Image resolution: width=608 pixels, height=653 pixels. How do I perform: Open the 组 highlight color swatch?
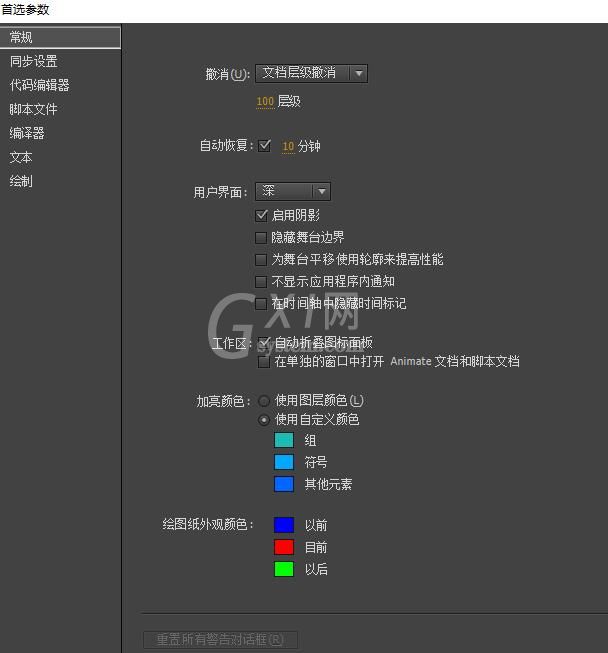[284, 440]
